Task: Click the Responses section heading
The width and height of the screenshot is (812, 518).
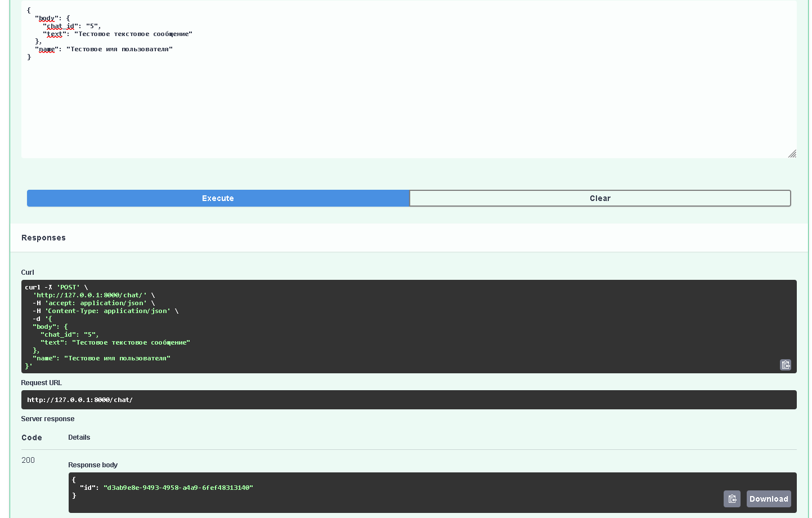Action: point(43,238)
